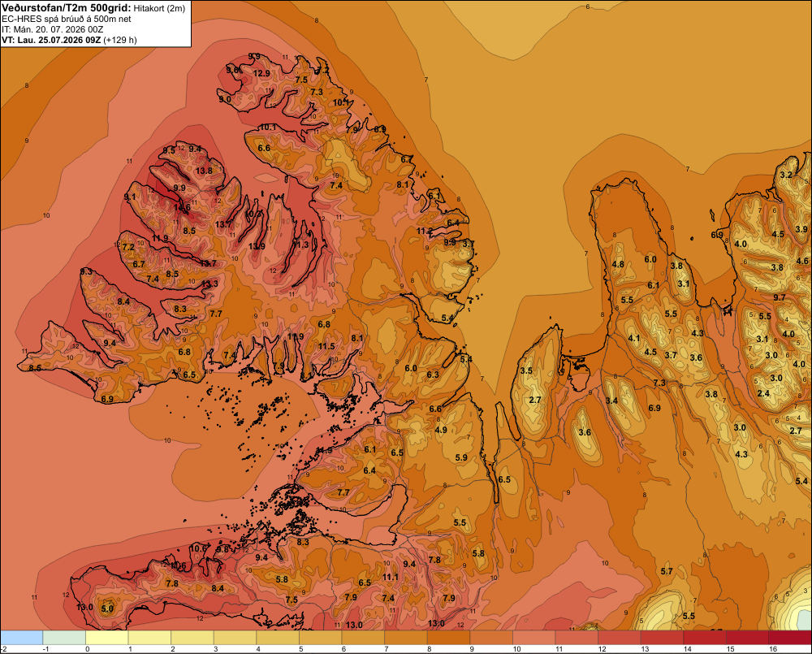Select the legend swatch between 8 and 9

coord(448,638)
